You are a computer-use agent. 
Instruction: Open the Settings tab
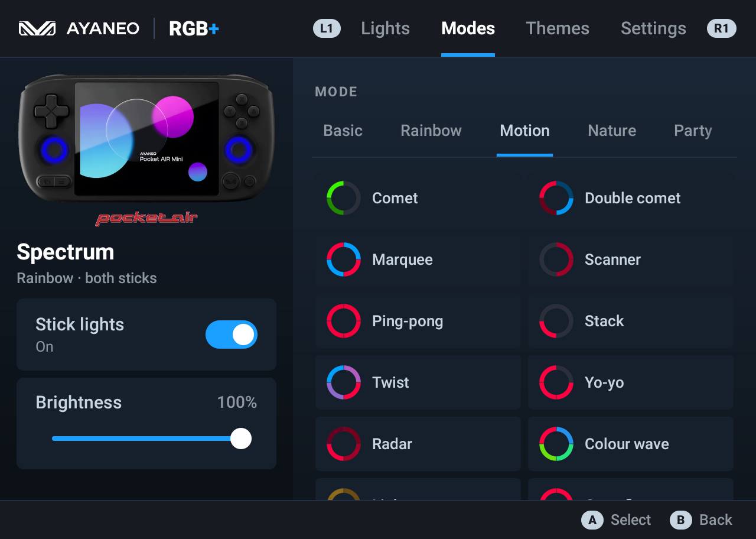pos(653,28)
